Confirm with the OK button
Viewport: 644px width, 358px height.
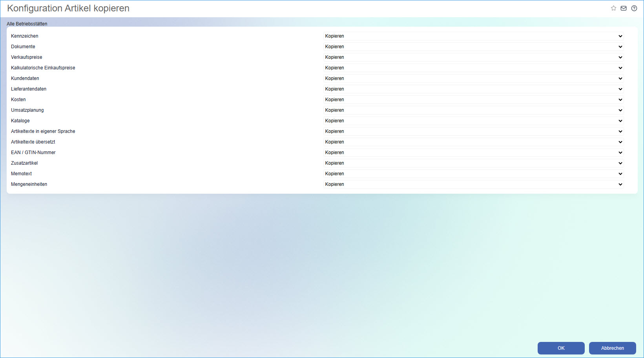point(561,348)
